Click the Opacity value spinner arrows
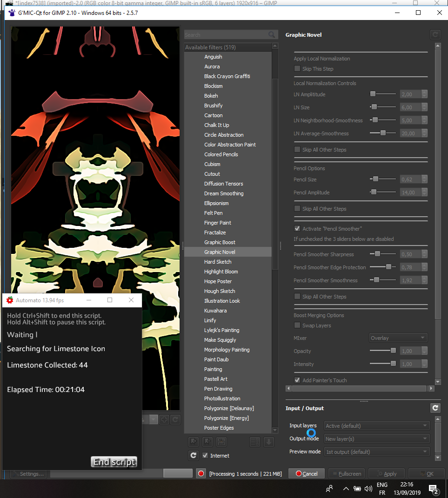 coord(424,351)
